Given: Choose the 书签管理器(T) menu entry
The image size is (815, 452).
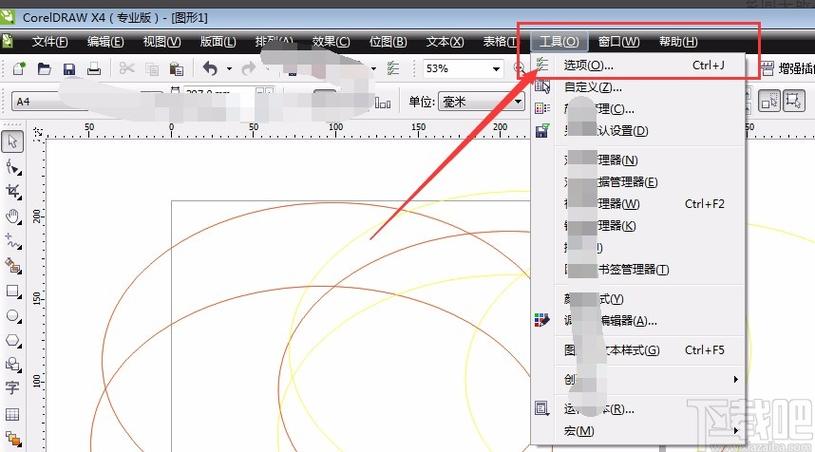Looking at the screenshot, I should click(639, 270).
